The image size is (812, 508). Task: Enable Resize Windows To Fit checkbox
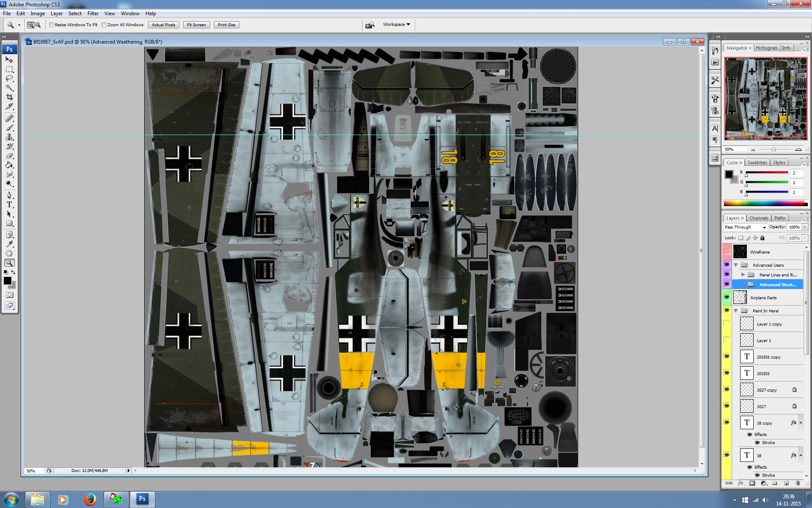pyautogui.click(x=52, y=25)
